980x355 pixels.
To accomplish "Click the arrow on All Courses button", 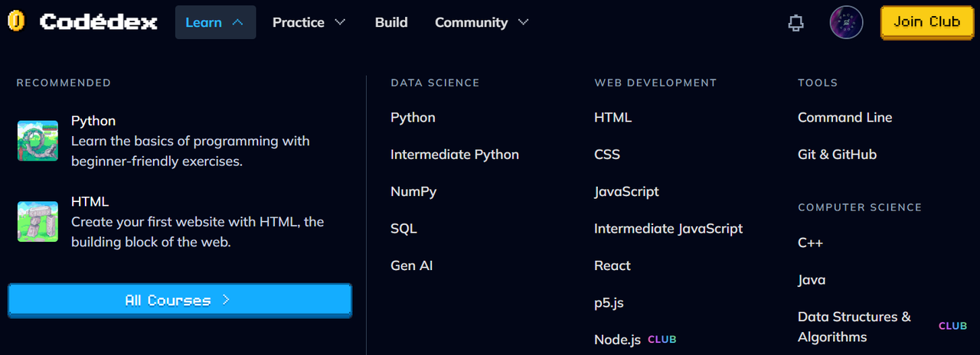I will tap(226, 300).
